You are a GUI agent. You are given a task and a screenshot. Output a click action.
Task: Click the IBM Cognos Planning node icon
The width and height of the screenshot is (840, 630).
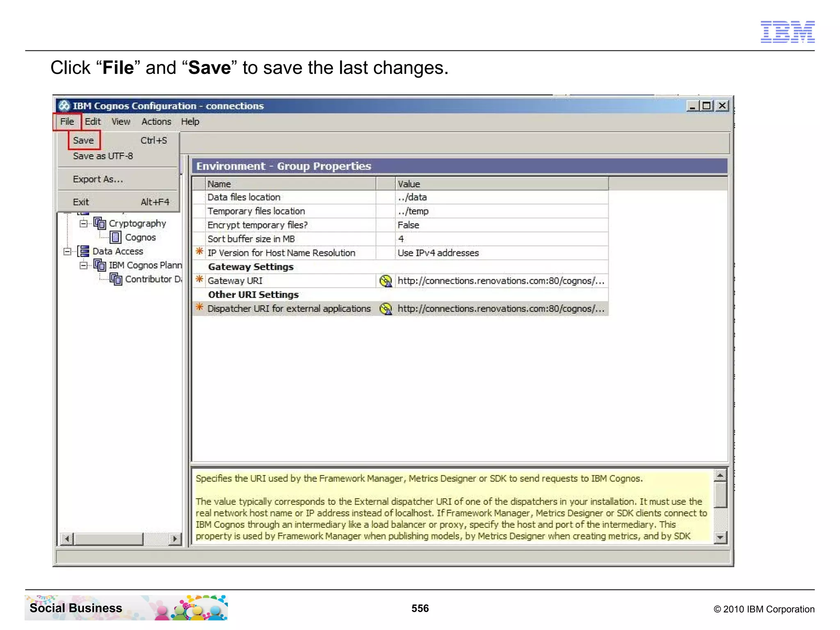coord(100,265)
